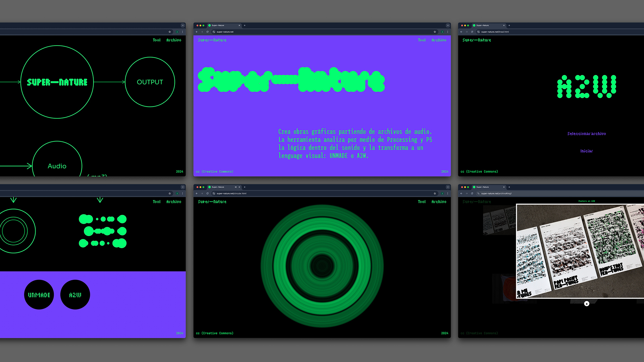Bookmark star in diagram window

point(170,32)
